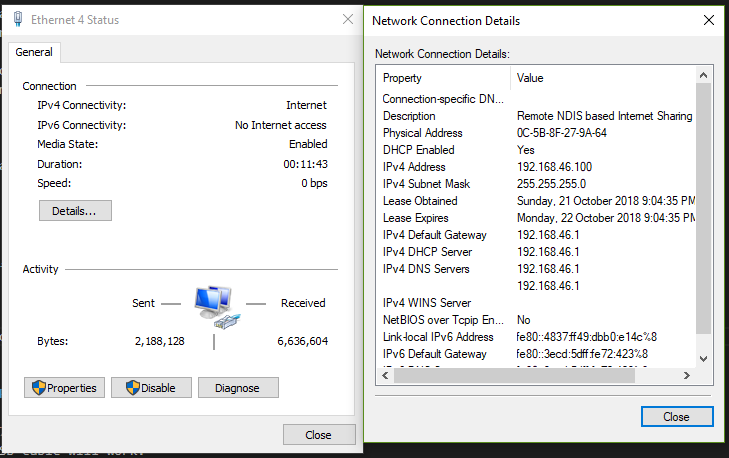Close the Network Connection Details window with X
The width and height of the screenshot is (729, 458).
coord(708,20)
